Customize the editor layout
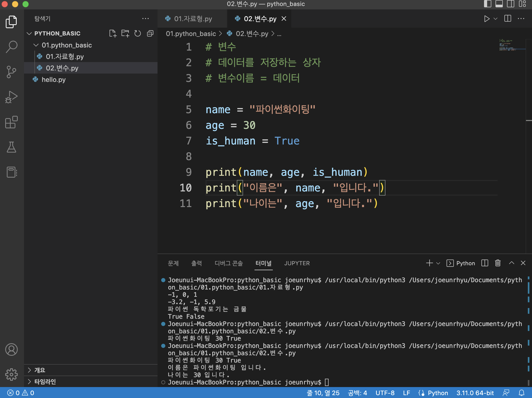The image size is (532, 398). tap(522, 4)
